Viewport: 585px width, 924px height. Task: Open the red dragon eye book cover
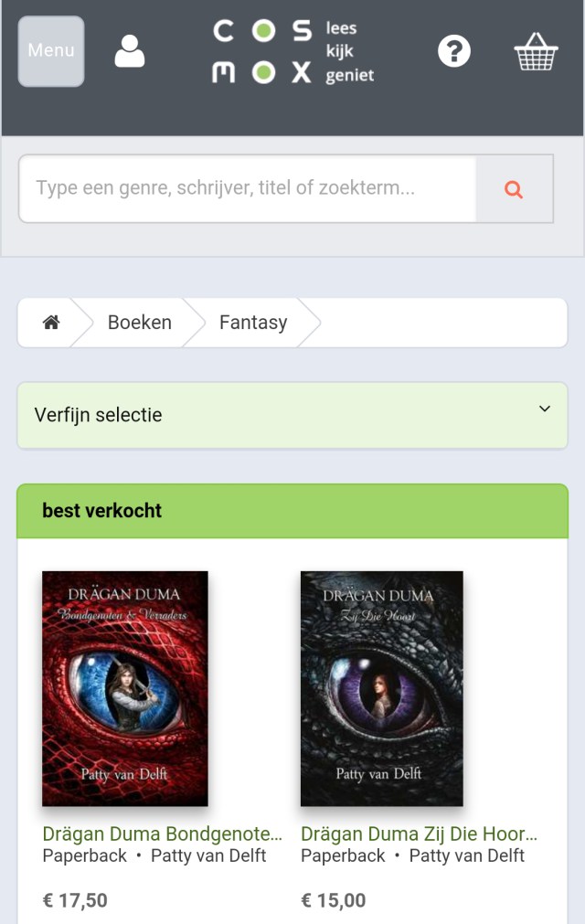pyautogui.click(x=125, y=688)
